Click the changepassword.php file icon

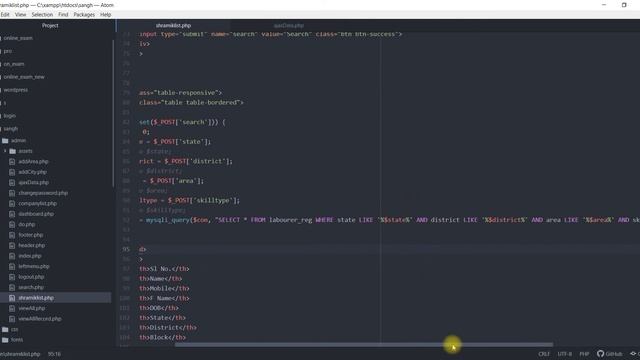pyautogui.click(x=12, y=193)
